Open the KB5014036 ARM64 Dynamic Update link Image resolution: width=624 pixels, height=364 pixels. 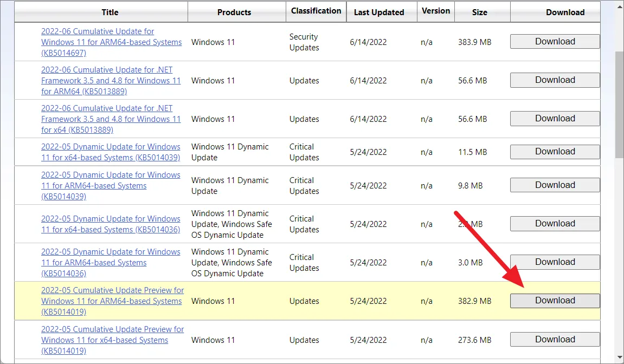coord(111,263)
